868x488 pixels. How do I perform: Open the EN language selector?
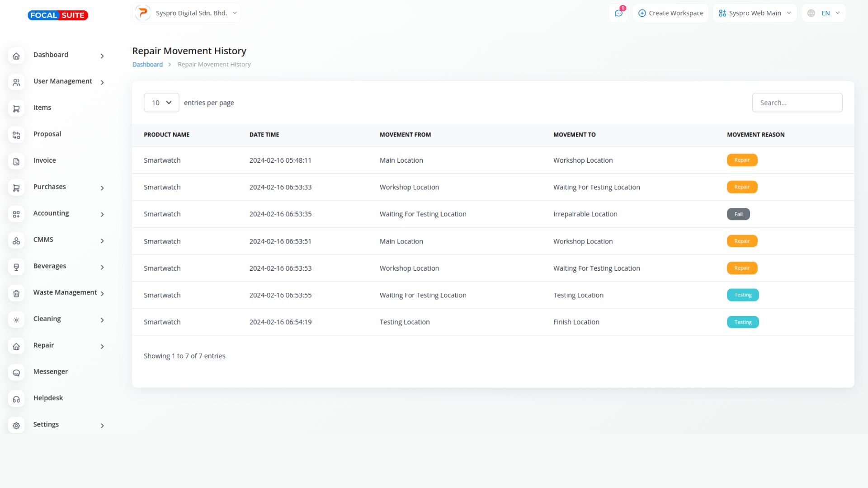pos(824,13)
